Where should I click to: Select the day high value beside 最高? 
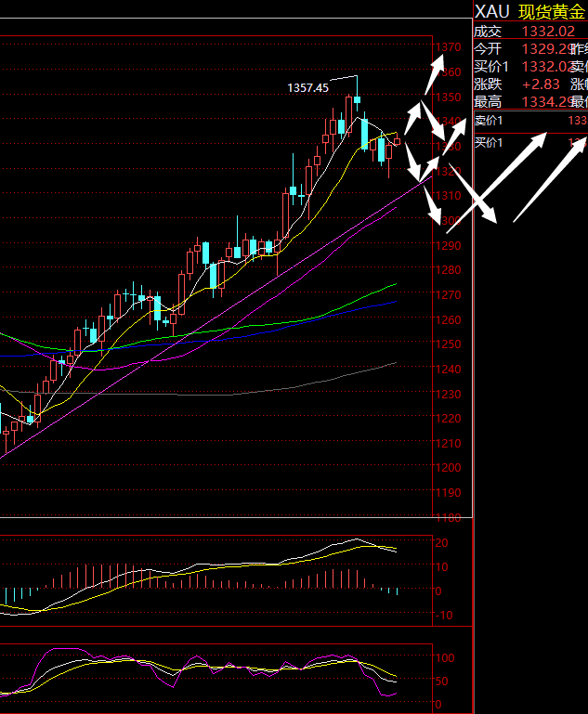coord(546,101)
